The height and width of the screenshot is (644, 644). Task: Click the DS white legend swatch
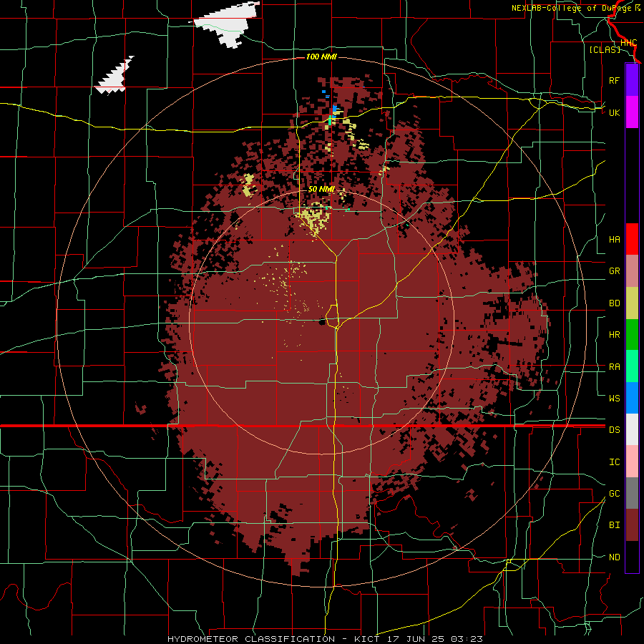click(x=632, y=429)
